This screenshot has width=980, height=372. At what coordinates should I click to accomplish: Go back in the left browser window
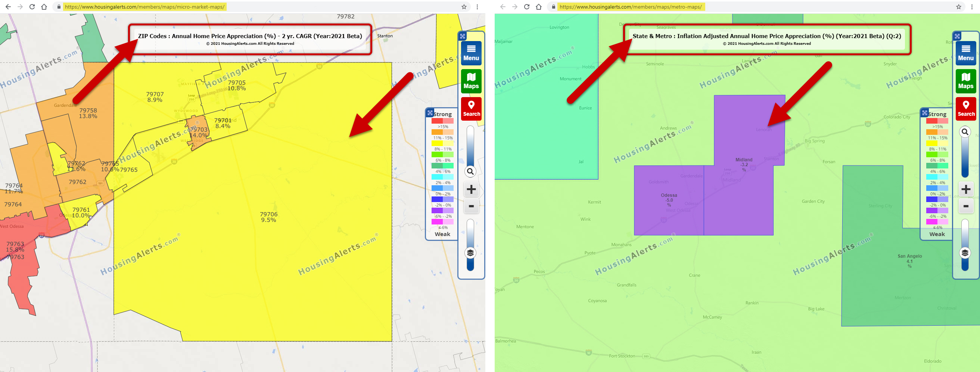8,7
